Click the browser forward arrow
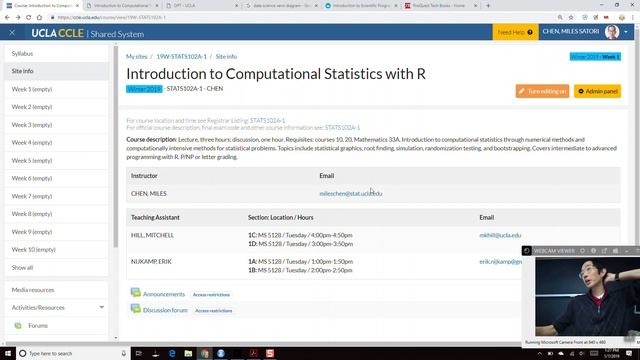The width and height of the screenshot is (640, 360). click(18, 17)
